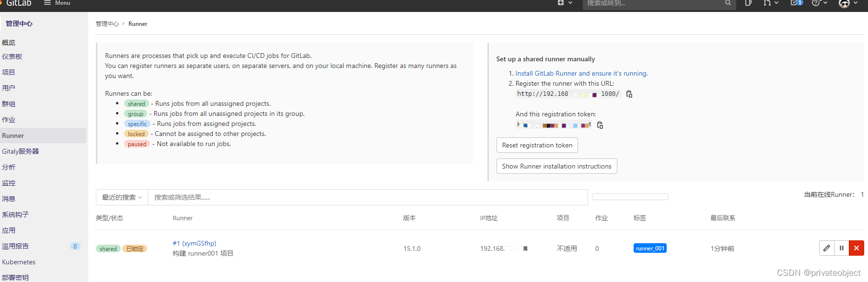
Task: Open 应用 in sidebar
Action: point(9,230)
